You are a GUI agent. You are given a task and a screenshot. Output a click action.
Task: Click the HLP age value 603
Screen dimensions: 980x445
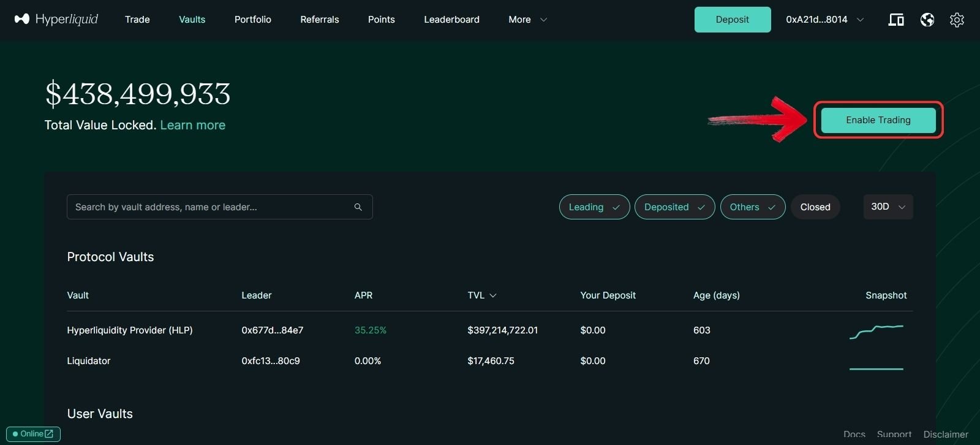pyautogui.click(x=702, y=330)
